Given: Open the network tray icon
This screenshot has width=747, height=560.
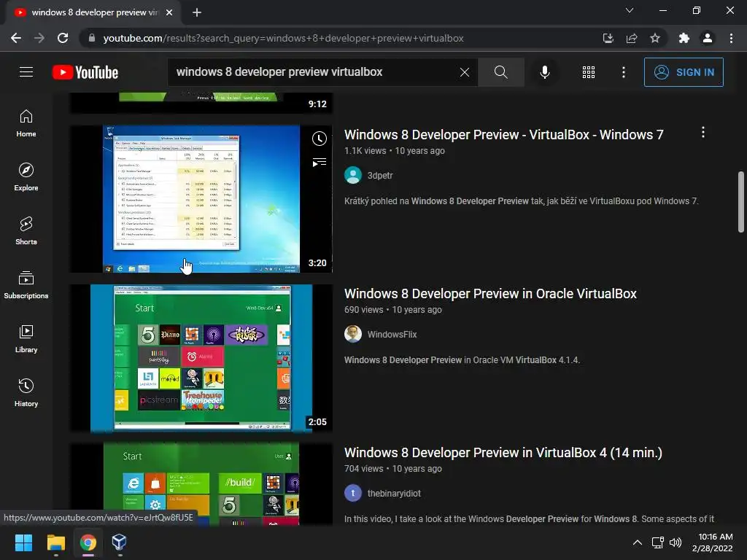Looking at the screenshot, I should (658, 542).
